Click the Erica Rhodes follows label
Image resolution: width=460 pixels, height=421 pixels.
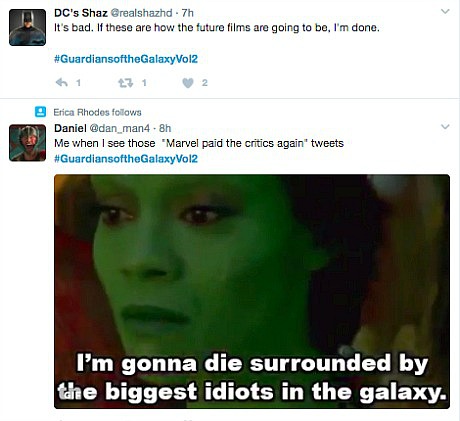pos(97,112)
